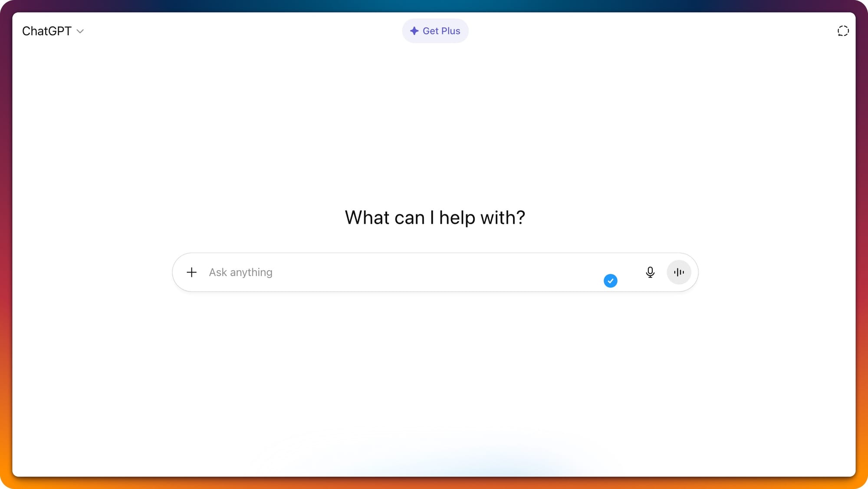Screen dimensions: 868x489
Task: Launch voice mode with the waveform icon
Action: [679, 272]
